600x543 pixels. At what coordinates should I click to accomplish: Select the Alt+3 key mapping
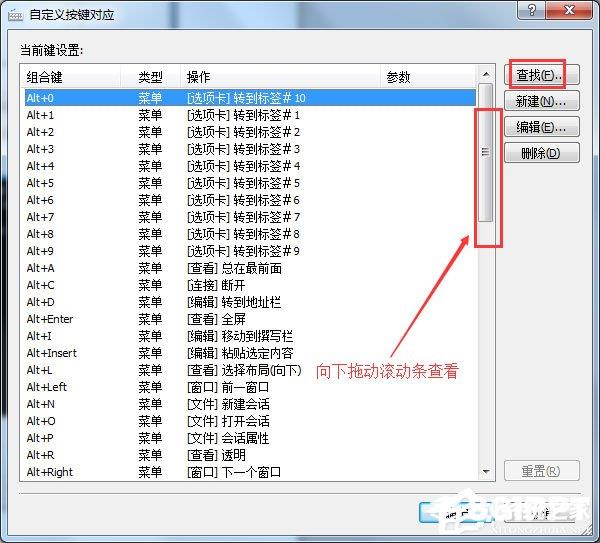click(250, 149)
